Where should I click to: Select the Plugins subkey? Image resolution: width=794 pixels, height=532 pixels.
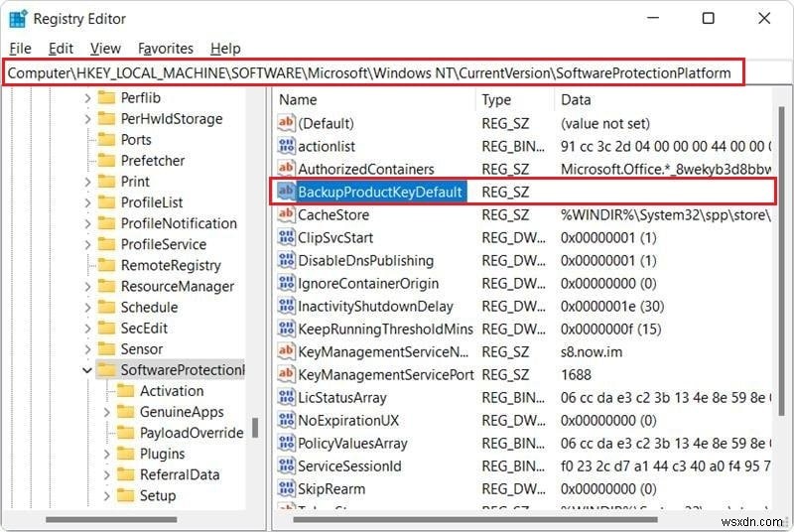(162, 454)
